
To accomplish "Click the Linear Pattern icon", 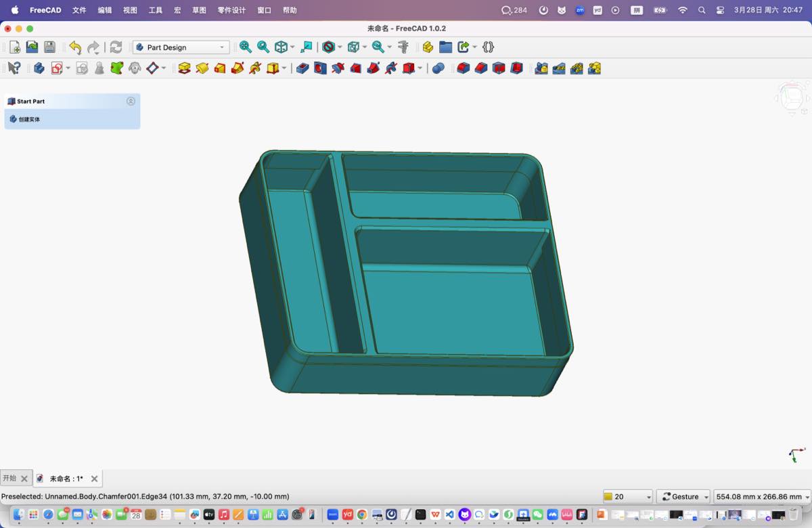I will (559, 68).
